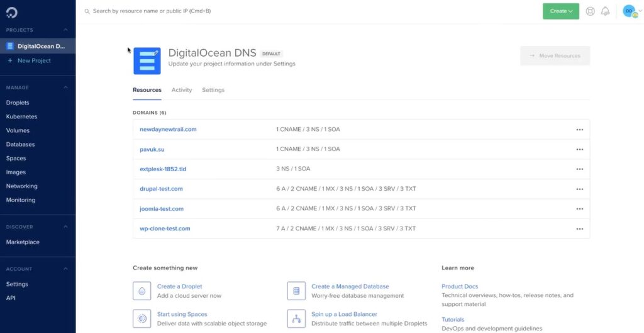The width and height of the screenshot is (644, 333).
Task: Open more options for extplesk-1852.tld
Action: (579, 169)
